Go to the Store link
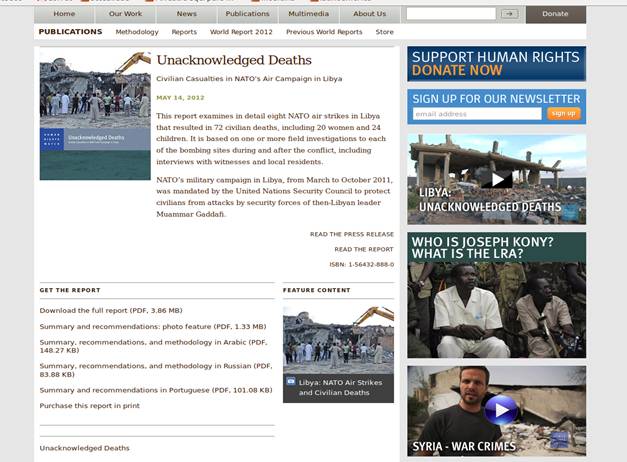This screenshot has height=462, width=627. pyautogui.click(x=384, y=32)
